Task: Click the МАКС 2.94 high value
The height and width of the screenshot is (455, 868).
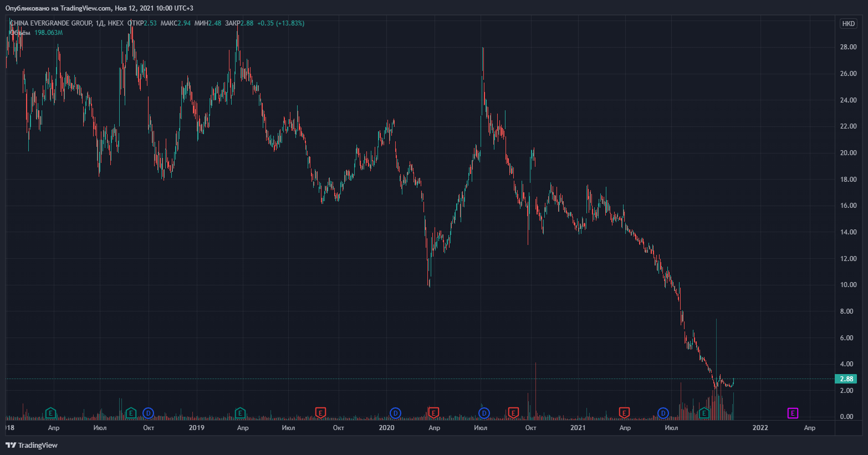Action: pyautogui.click(x=176, y=23)
